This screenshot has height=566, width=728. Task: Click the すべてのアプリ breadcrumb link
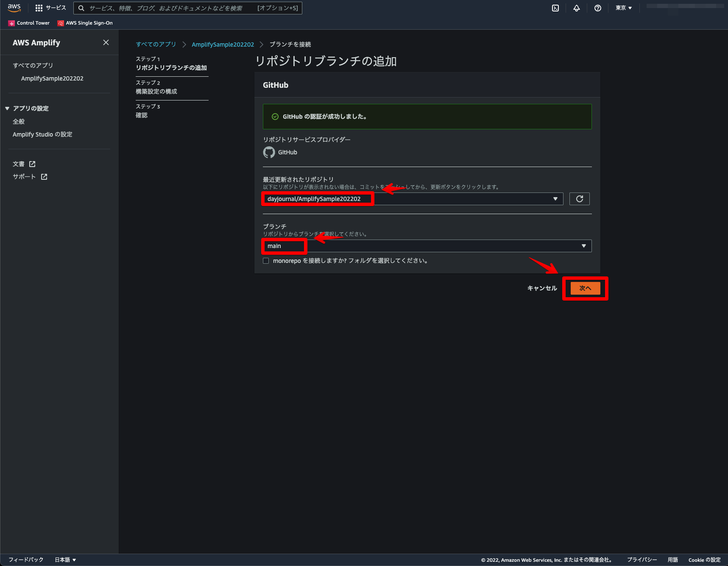156,45
